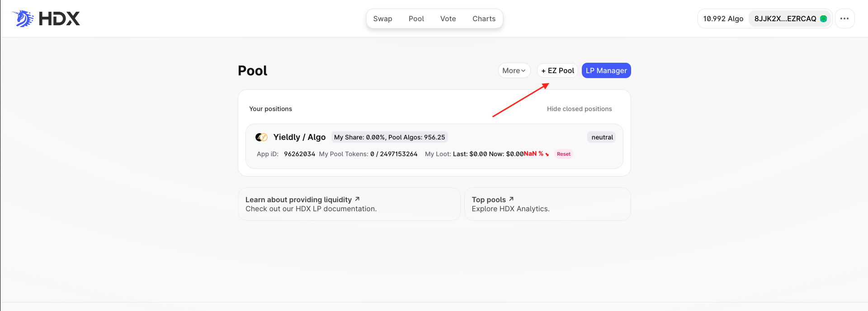This screenshot has height=311, width=868.
Task: Open the LP Manager
Action: 606,70
